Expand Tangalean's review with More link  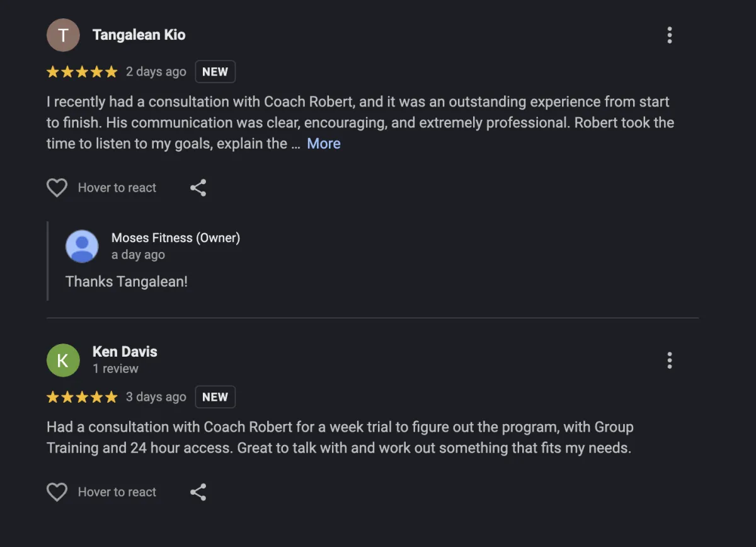pyautogui.click(x=323, y=144)
